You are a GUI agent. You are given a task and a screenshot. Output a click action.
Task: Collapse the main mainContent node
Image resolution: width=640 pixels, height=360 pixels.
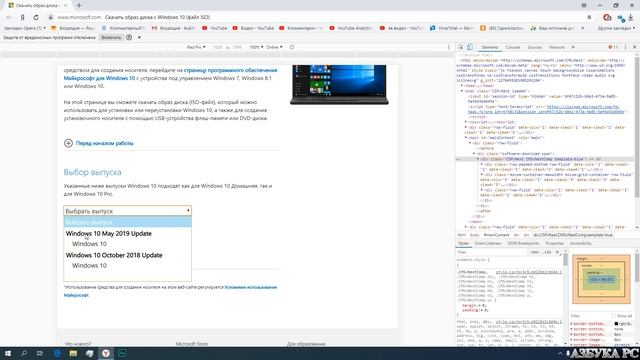pos(466,138)
